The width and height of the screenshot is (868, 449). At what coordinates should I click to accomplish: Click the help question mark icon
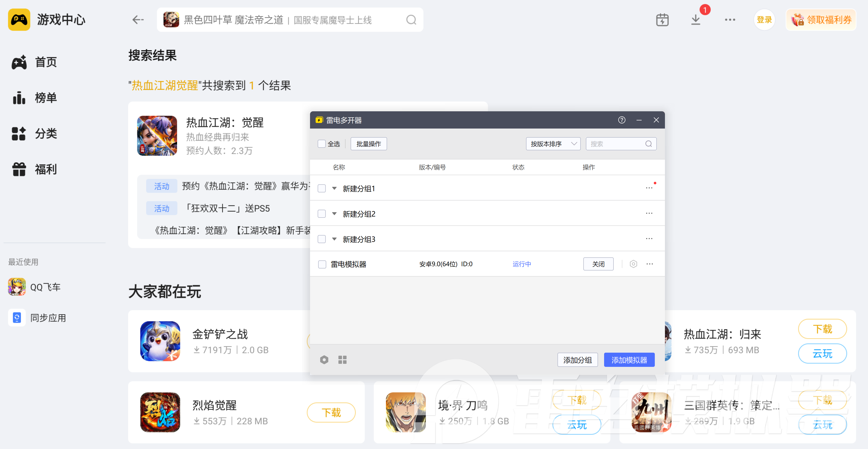[x=622, y=120]
